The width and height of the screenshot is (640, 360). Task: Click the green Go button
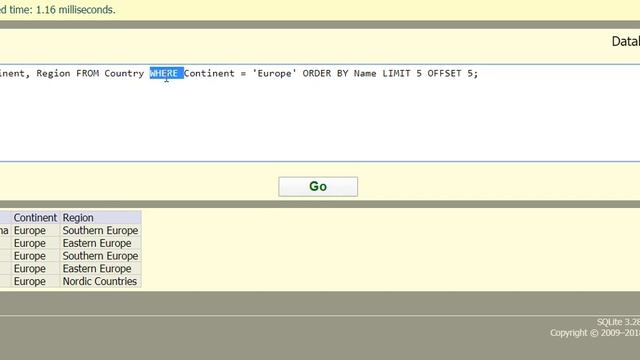pos(318,187)
